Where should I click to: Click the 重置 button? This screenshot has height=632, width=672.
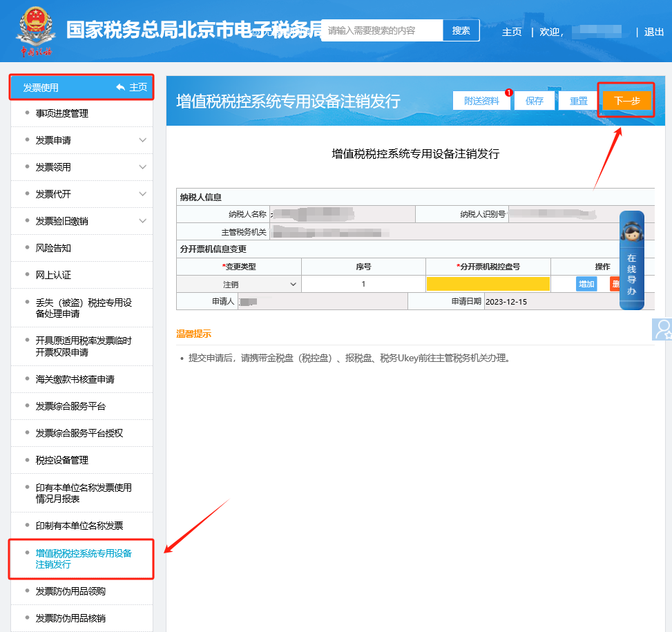[x=579, y=101]
